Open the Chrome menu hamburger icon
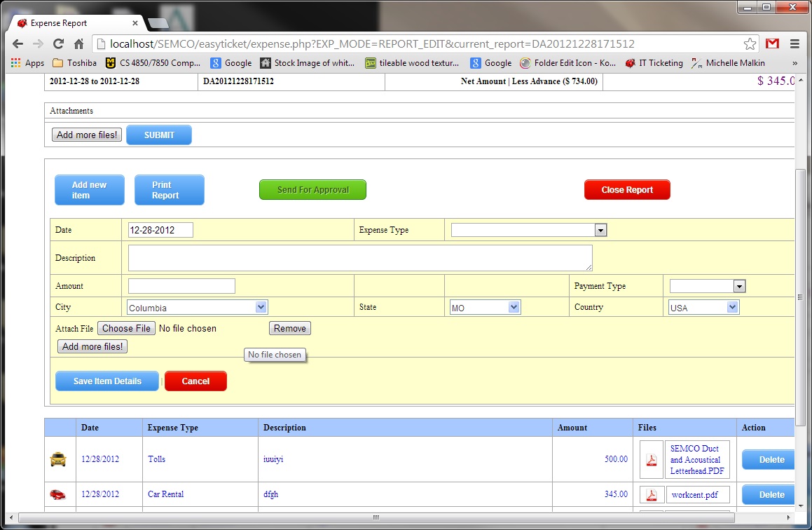The width and height of the screenshot is (812, 530). [794, 43]
